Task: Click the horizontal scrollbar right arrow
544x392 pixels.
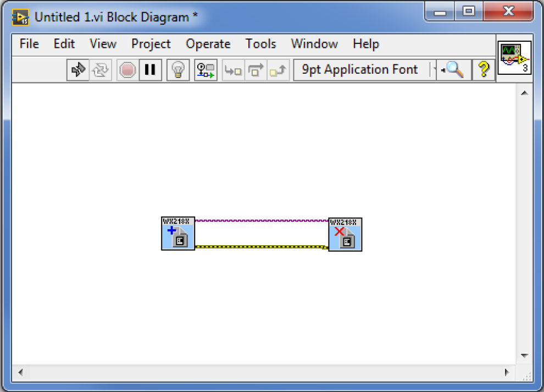Action: [x=507, y=372]
